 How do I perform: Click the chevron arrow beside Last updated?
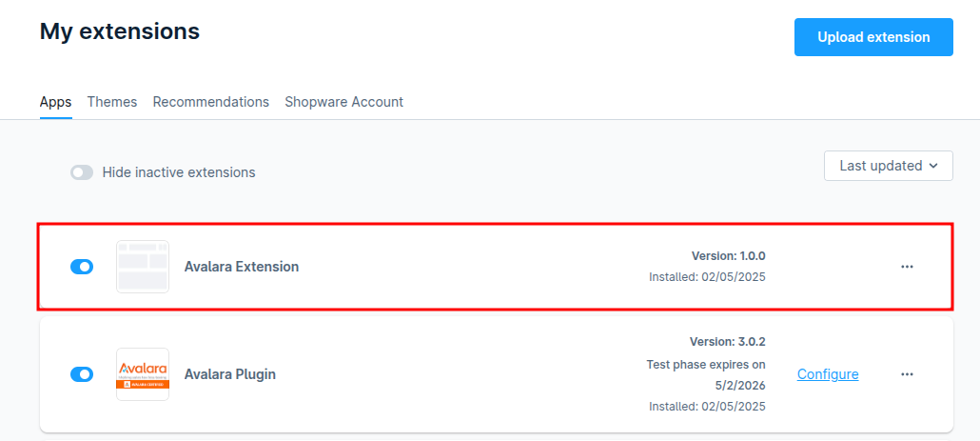[933, 166]
